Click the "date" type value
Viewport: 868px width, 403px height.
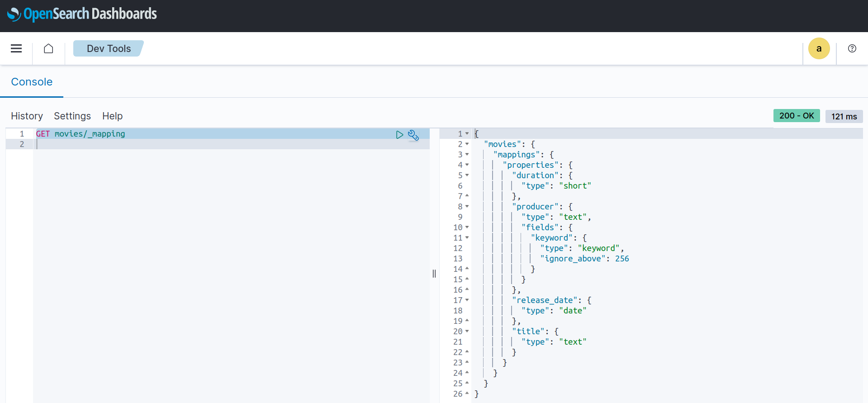point(573,311)
